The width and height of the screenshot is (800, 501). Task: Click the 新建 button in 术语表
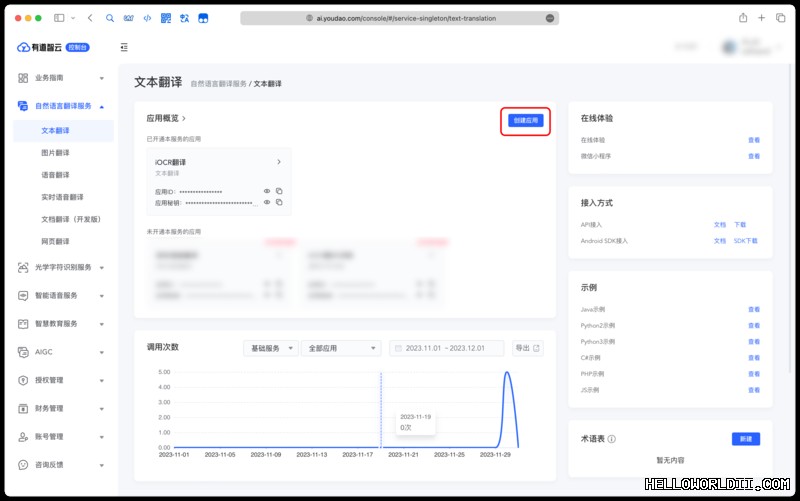coord(745,439)
